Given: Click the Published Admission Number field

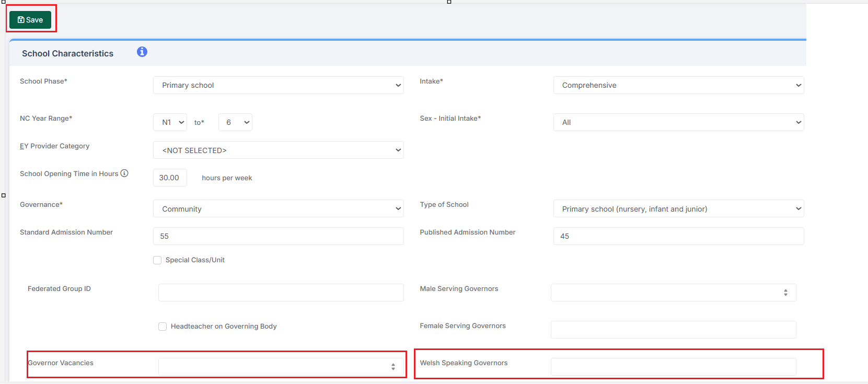Looking at the screenshot, I should click(x=678, y=236).
